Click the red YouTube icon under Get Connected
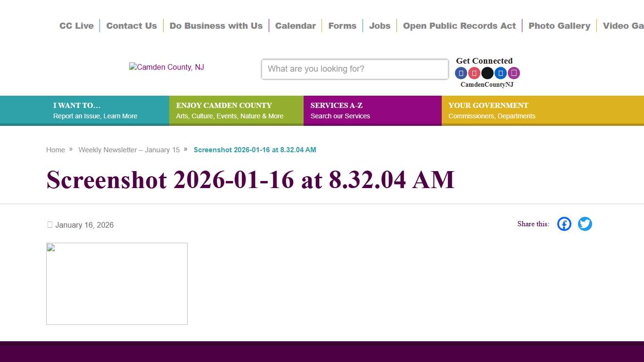 click(474, 73)
